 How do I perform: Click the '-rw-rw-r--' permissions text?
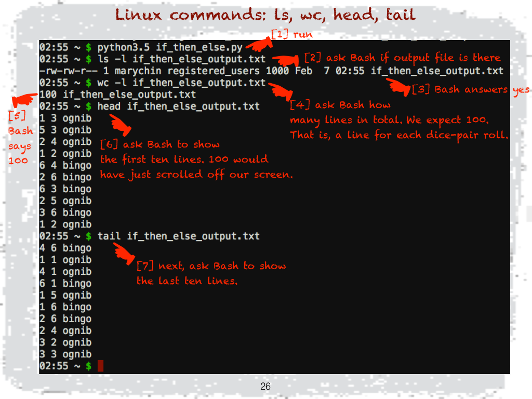point(68,71)
